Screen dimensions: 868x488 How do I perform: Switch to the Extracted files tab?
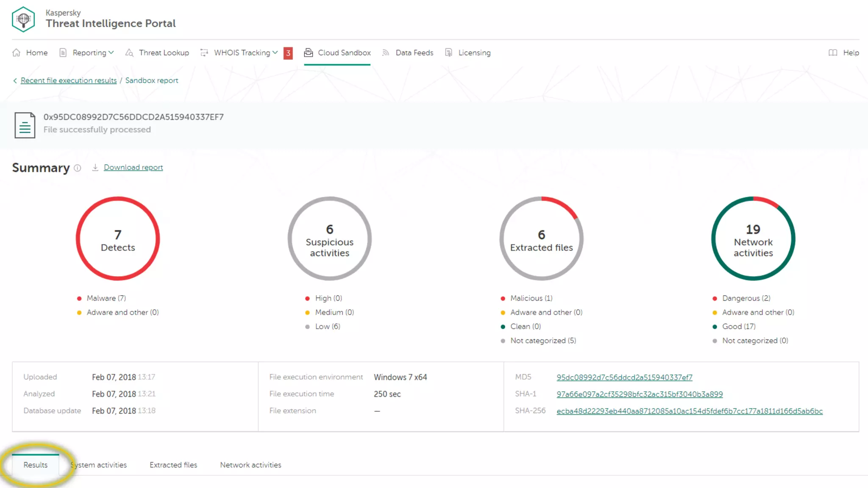[173, 465]
